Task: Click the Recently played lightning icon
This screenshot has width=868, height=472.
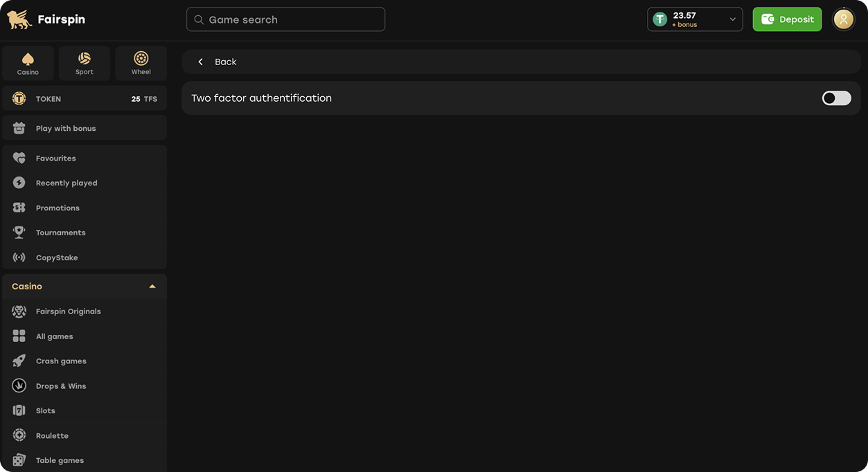Action: click(x=19, y=183)
